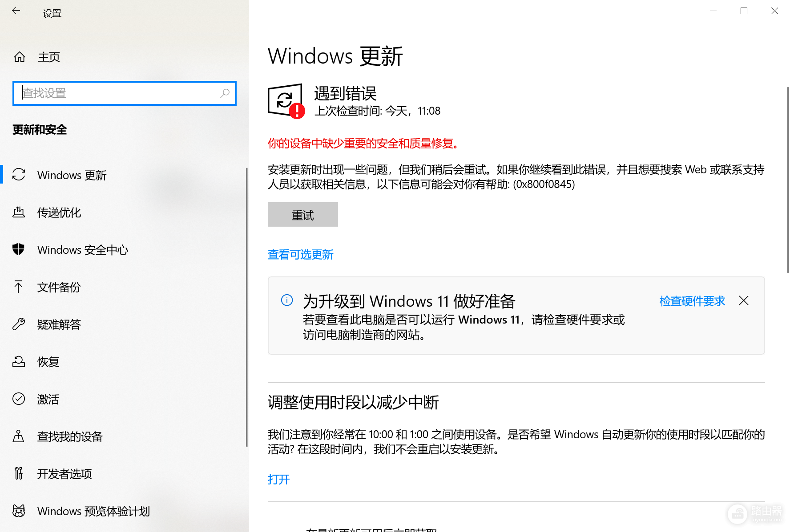Click the 上次检查时间 timestamp text
The width and height of the screenshot is (790, 532).
tap(377, 111)
